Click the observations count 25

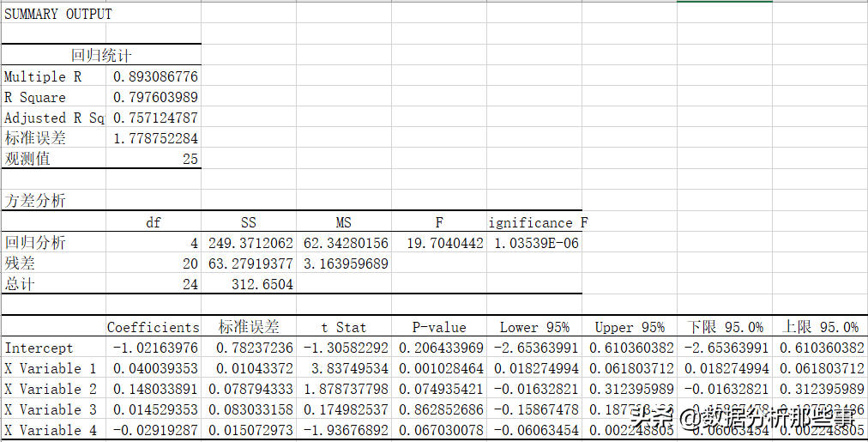[190, 159]
